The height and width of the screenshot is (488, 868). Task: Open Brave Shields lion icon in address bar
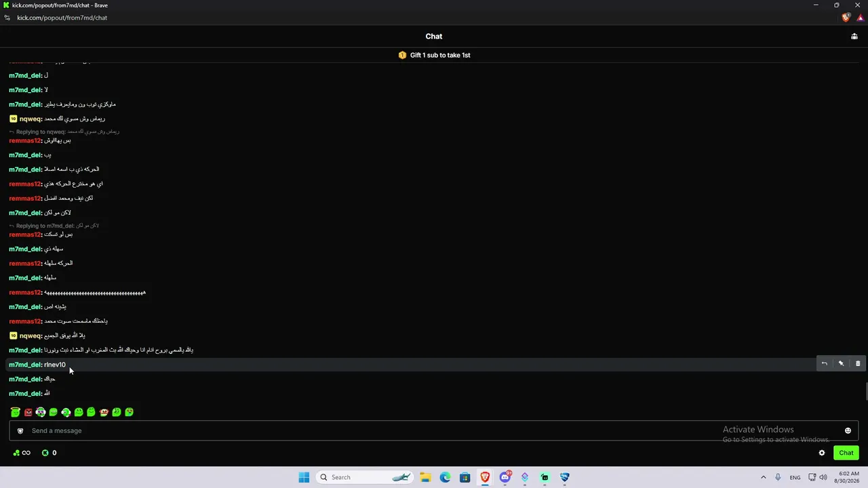point(846,18)
